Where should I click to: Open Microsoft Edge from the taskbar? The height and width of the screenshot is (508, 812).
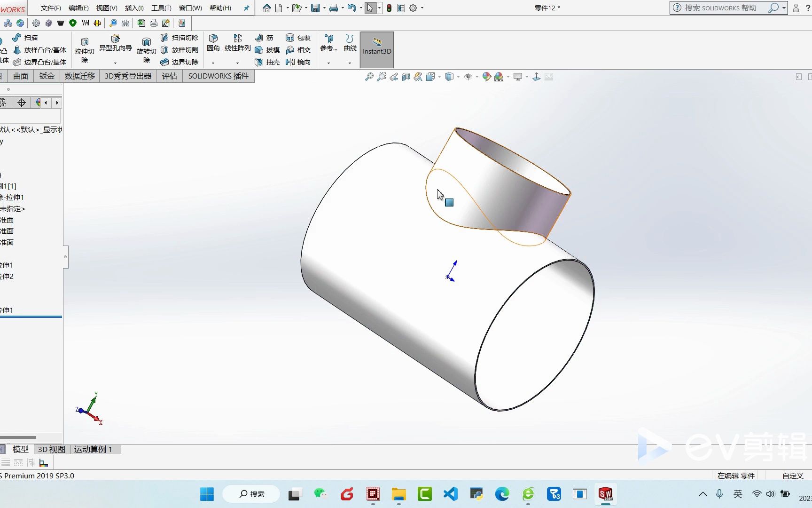pos(502,494)
